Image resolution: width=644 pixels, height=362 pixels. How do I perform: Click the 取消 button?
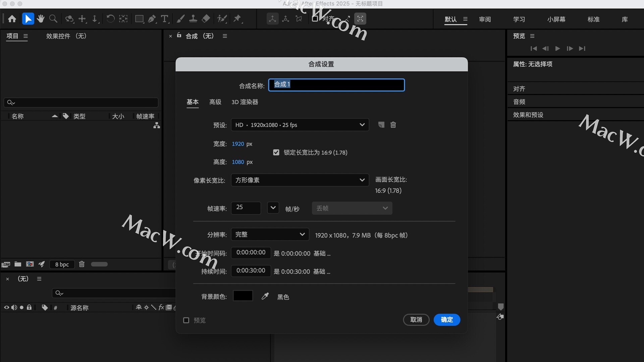coord(416,320)
